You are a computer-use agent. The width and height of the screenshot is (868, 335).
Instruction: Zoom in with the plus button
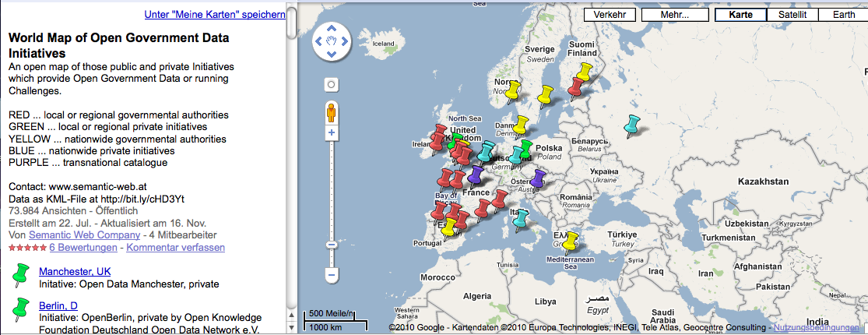click(x=332, y=133)
